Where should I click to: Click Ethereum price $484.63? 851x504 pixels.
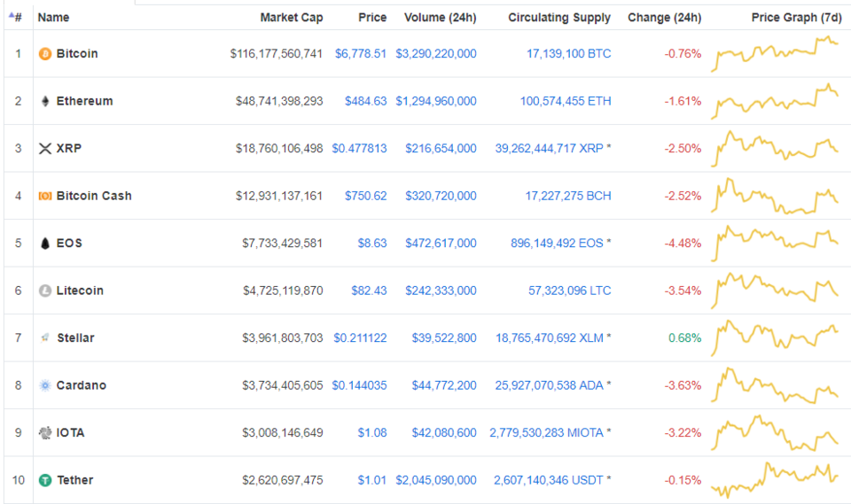tap(366, 101)
